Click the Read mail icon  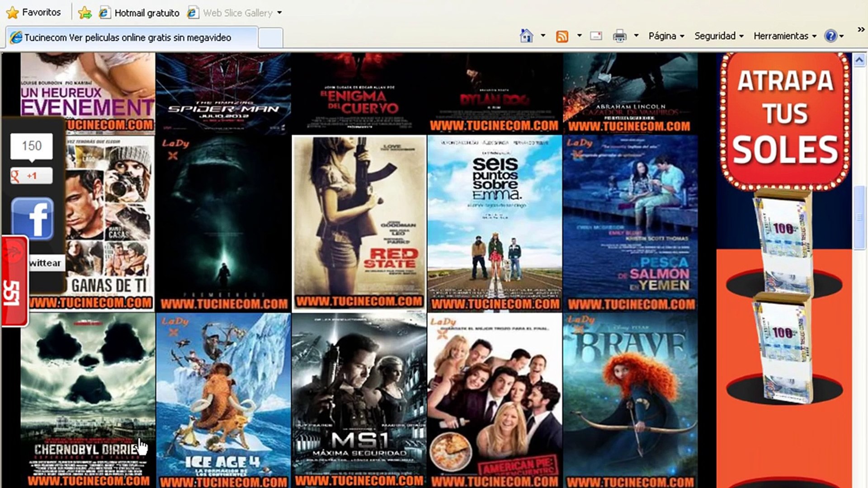click(x=596, y=36)
